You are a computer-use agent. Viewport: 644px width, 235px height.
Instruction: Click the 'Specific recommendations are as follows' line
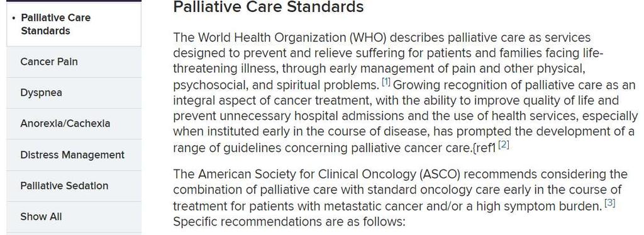289,221
